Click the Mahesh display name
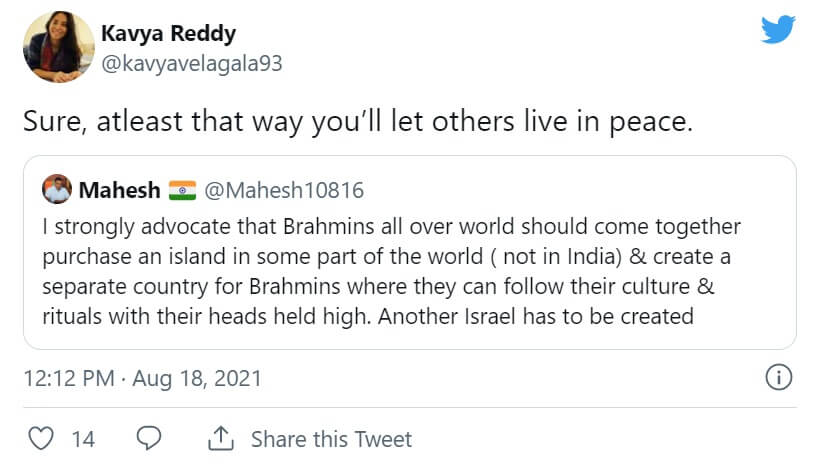Viewport: 814px width, 467px height. [x=119, y=190]
